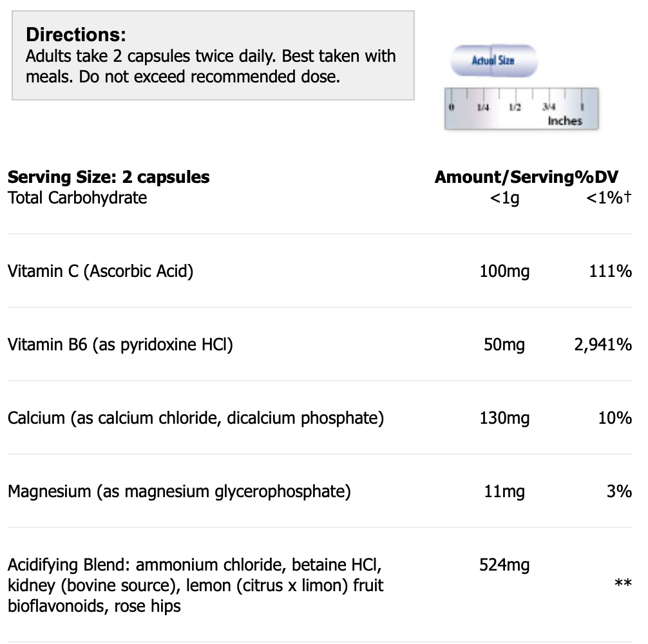Click the 130mg Calcium amount

[504, 419]
